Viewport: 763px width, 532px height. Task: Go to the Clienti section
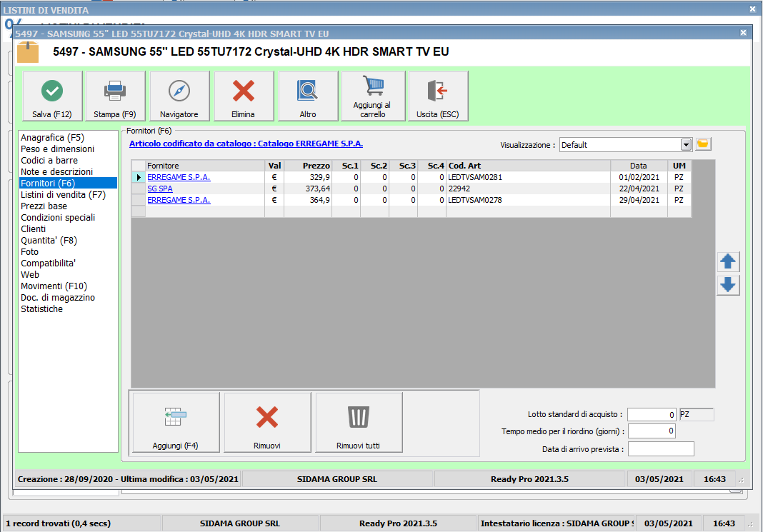(x=33, y=229)
